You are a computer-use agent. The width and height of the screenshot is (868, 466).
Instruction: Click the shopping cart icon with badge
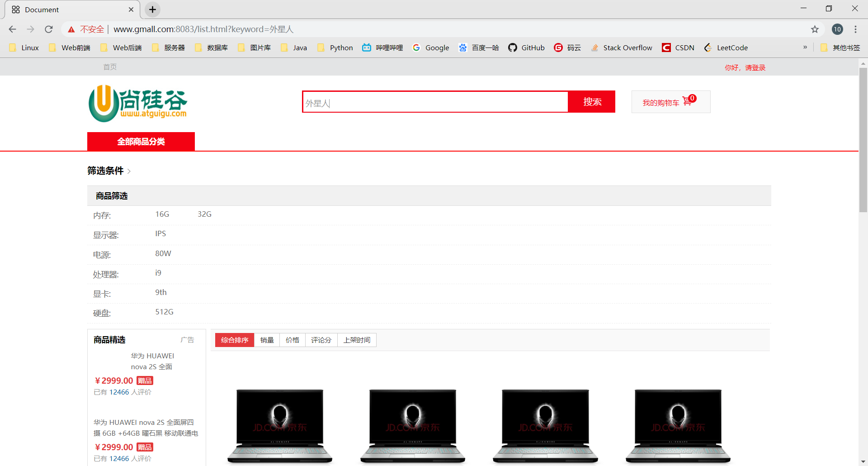(689, 100)
